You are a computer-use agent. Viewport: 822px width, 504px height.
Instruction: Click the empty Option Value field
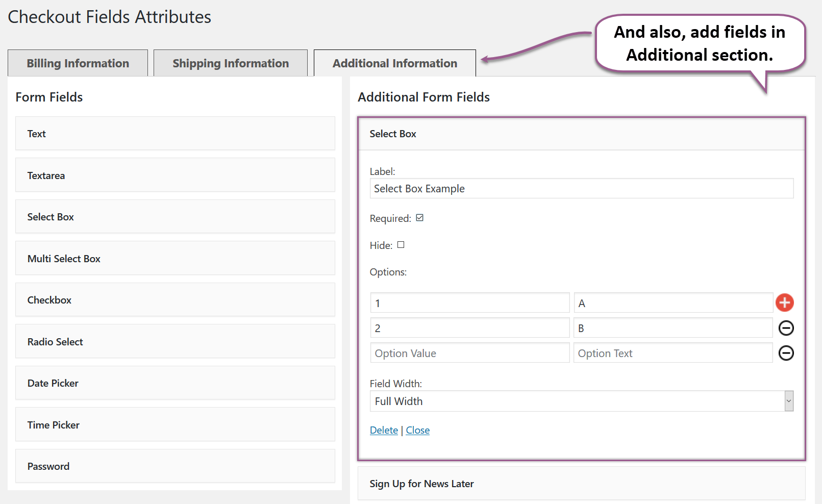(x=469, y=352)
